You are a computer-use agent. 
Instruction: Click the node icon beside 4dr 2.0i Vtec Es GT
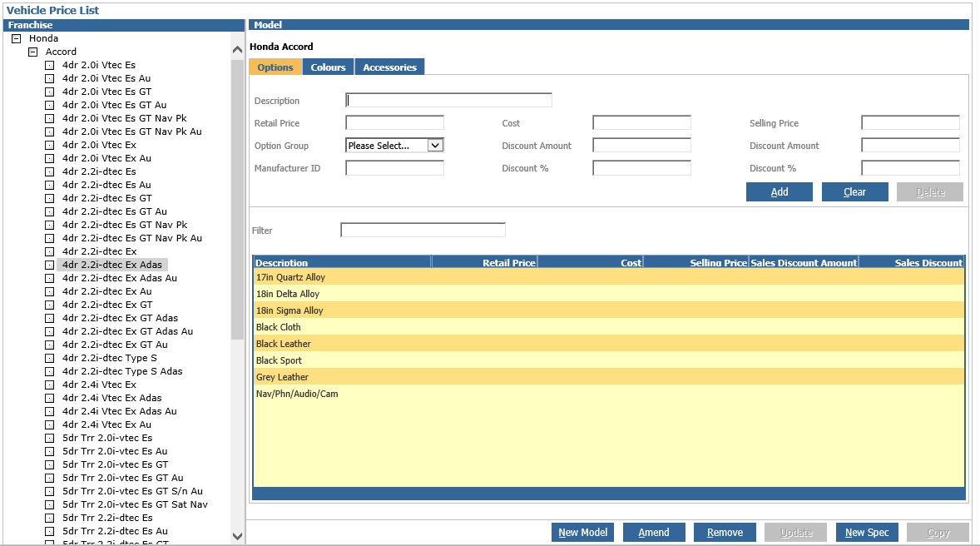(x=49, y=92)
